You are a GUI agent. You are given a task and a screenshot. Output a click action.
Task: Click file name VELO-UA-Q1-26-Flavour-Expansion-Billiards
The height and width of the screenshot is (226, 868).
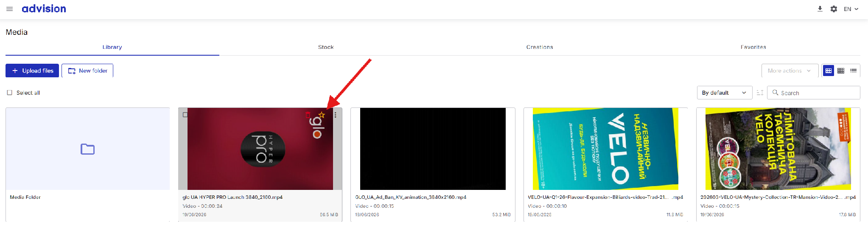click(x=605, y=197)
